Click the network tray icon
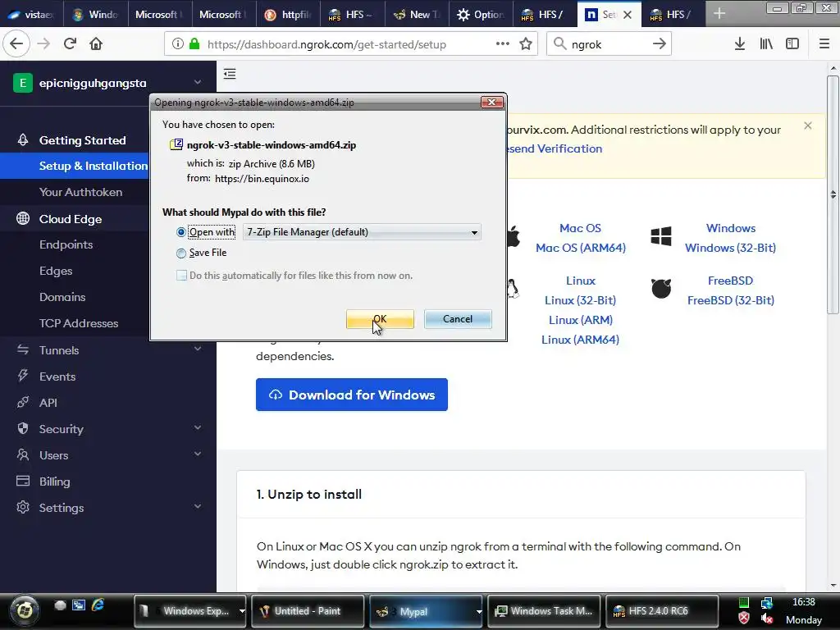This screenshot has width=840, height=630. coord(767,603)
